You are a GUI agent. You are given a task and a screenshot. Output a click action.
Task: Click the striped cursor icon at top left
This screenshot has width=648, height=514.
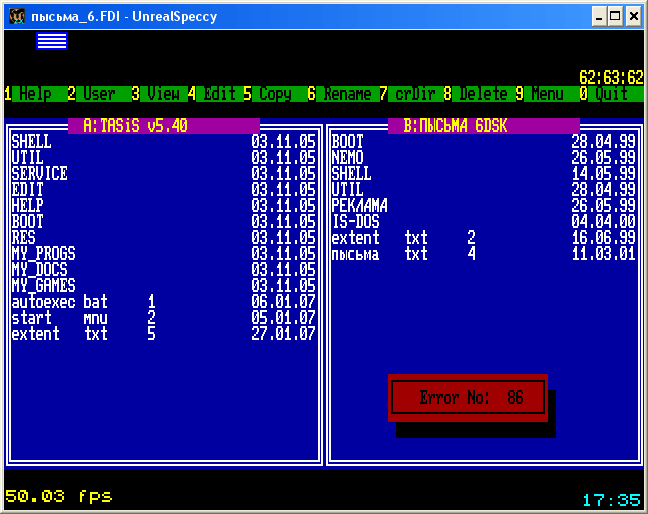[x=52, y=40]
